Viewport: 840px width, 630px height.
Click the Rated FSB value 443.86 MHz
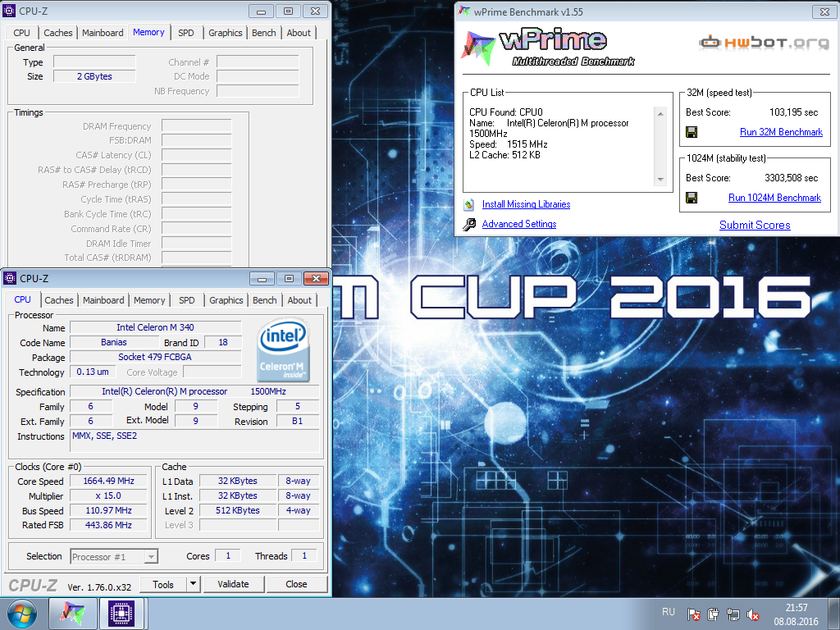109,525
